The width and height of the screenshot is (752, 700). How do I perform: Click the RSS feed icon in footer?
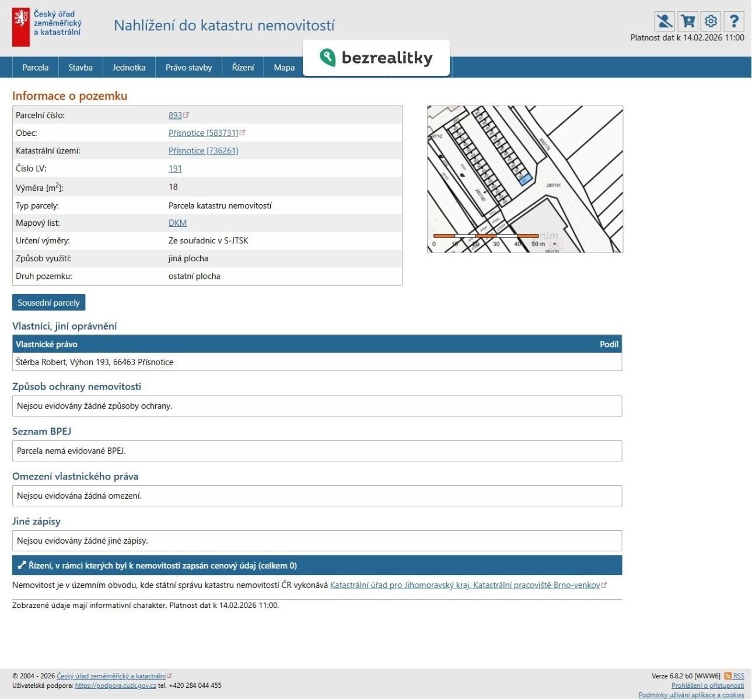727,676
